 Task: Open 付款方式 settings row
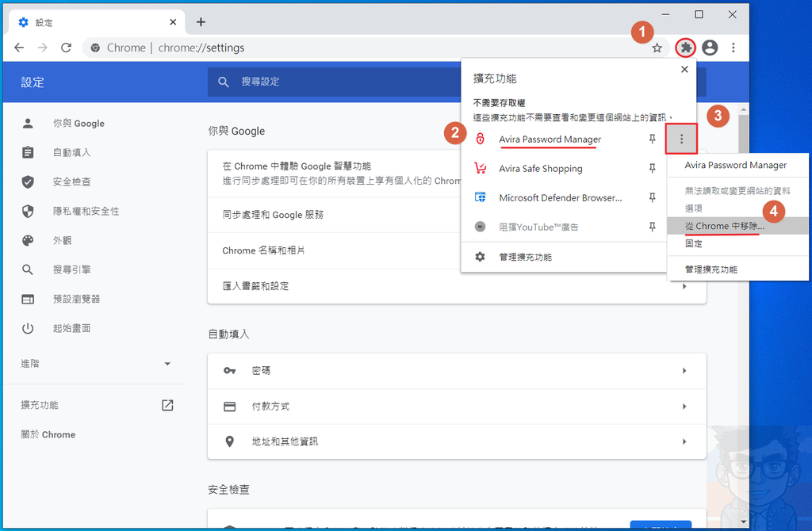click(x=457, y=407)
